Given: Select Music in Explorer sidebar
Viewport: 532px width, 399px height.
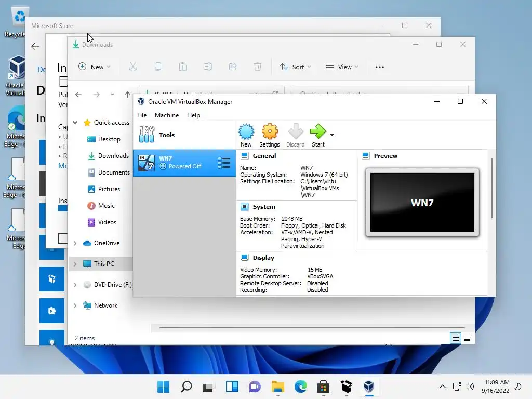Looking at the screenshot, I should tap(101, 206).
